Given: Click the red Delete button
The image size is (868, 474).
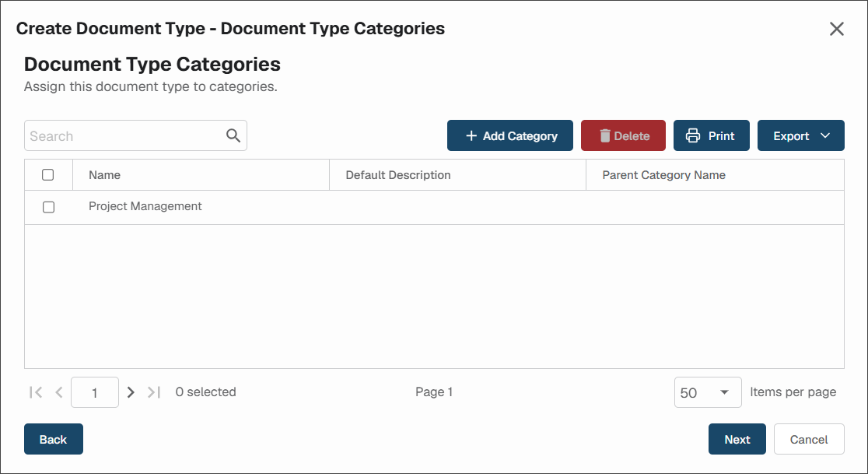Looking at the screenshot, I should coord(623,135).
